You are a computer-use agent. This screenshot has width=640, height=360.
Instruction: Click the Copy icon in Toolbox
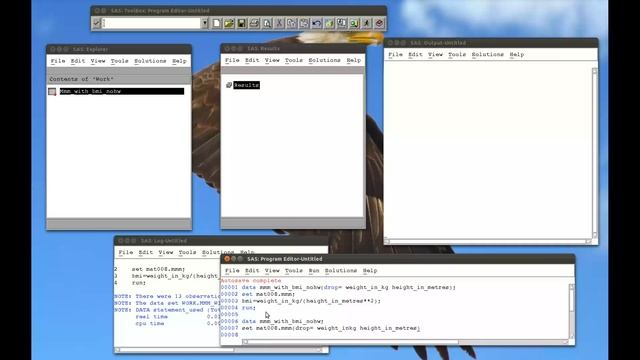coord(292,23)
